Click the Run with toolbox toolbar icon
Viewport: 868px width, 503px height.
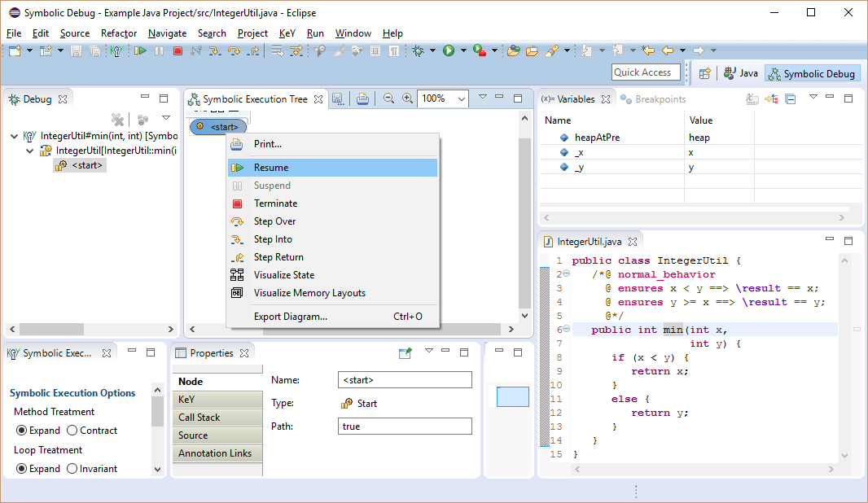[x=480, y=51]
